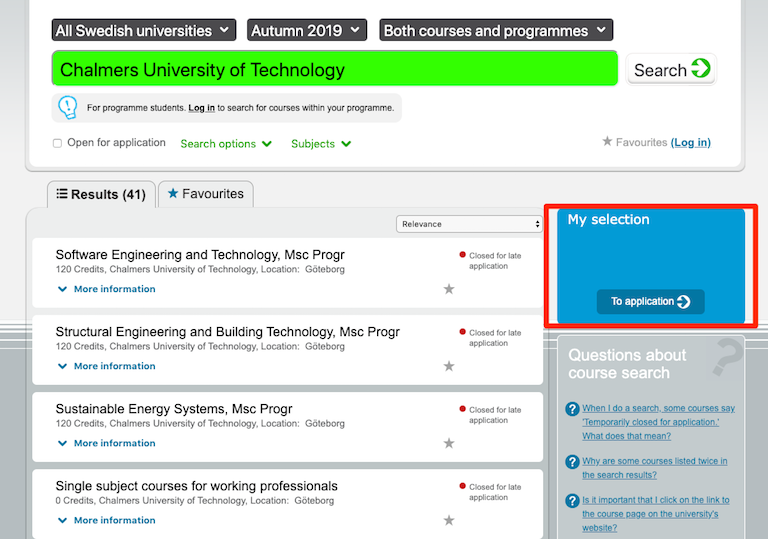Image resolution: width=768 pixels, height=539 pixels.
Task: Star Single subject courses for working professionals
Action: (x=449, y=520)
